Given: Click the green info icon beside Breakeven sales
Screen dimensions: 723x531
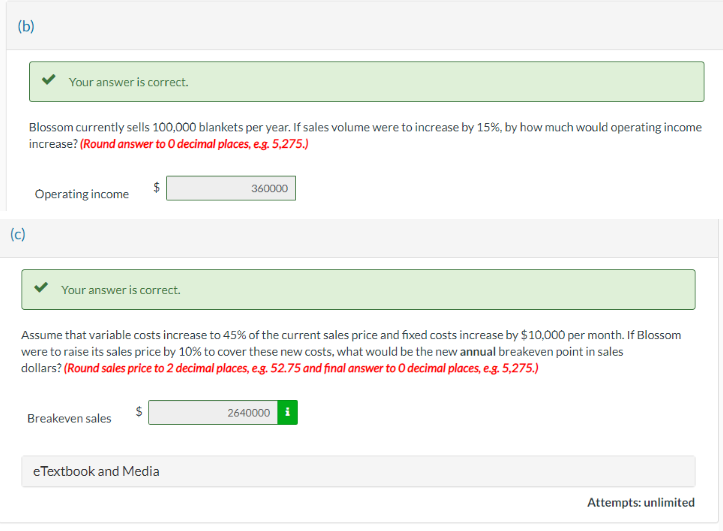Looking at the screenshot, I should [x=287, y=412].
